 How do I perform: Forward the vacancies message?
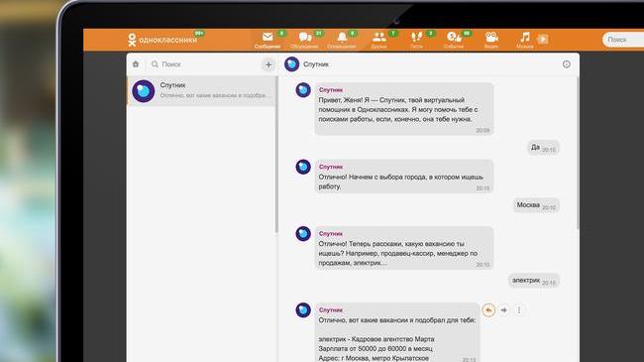click(504, 310)
